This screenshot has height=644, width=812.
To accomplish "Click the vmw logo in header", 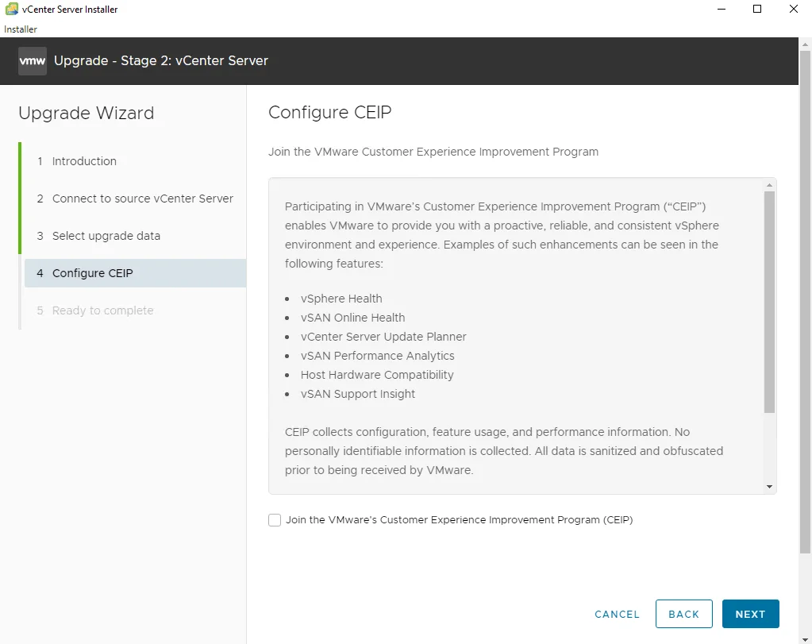I will coord(32,61).
